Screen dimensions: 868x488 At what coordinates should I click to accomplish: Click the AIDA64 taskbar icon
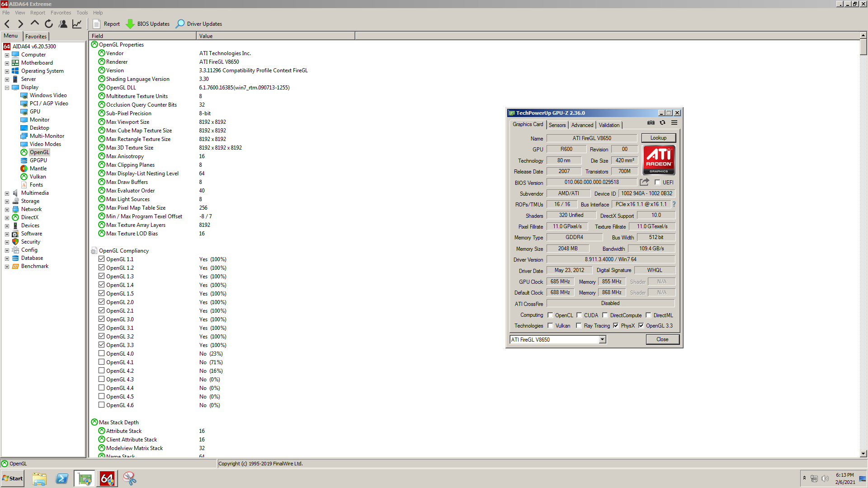pos(107,479)
